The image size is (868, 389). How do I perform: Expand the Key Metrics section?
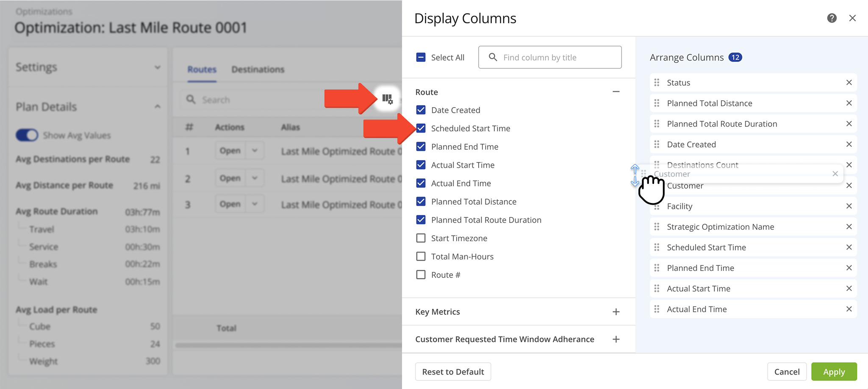tap(616, 312)
